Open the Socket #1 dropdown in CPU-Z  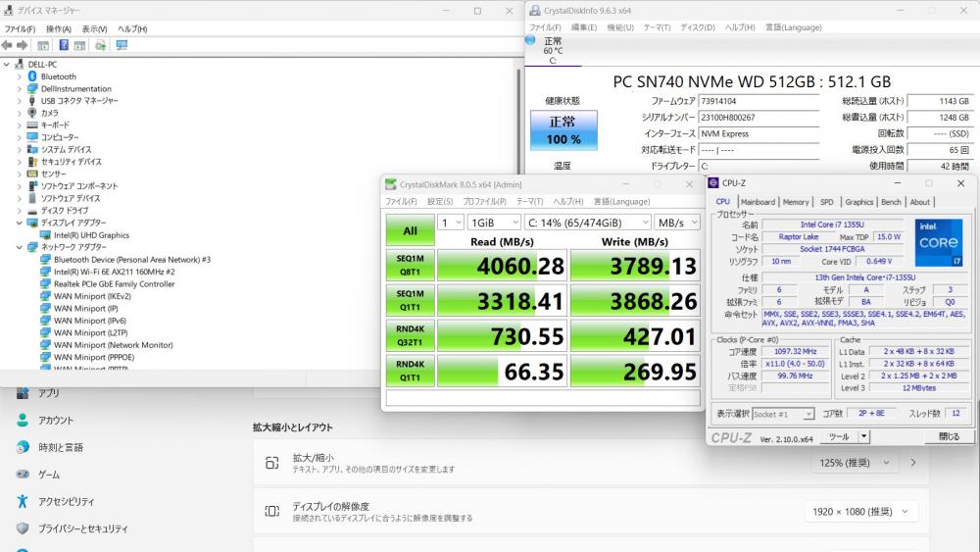pyautogui.click(x=783, y=414)
